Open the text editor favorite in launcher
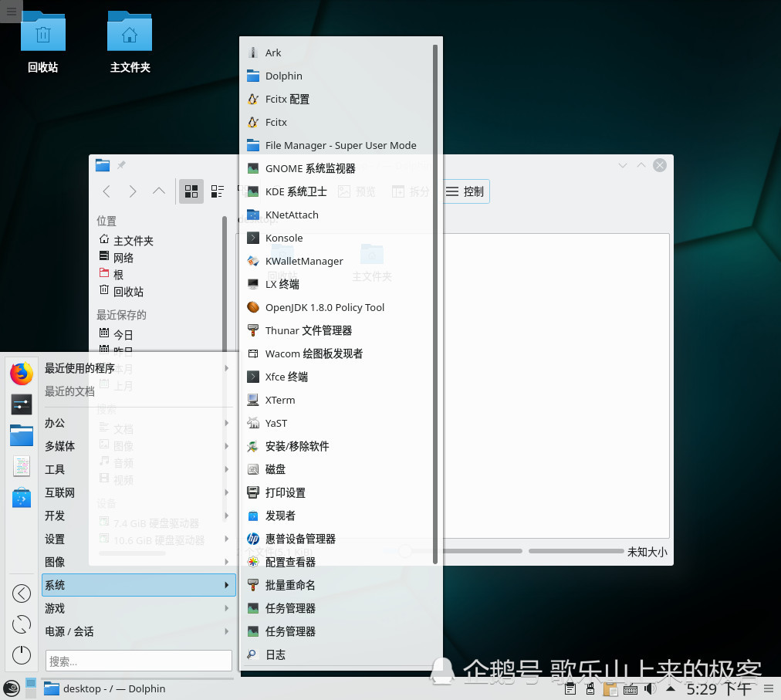Image resolution: width=781 pixels, height=700 pixels. click(x=22, y=467)
